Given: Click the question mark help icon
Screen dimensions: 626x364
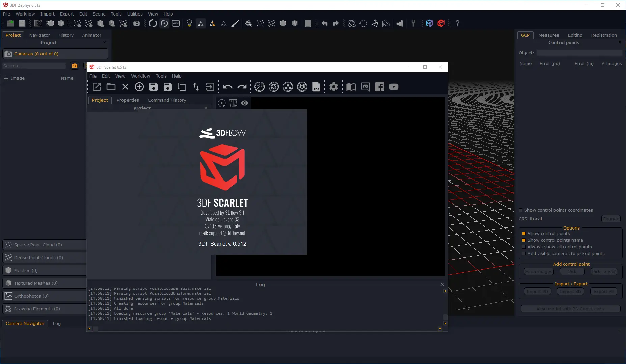Looking at the screenshot, I should pos(457,23).
